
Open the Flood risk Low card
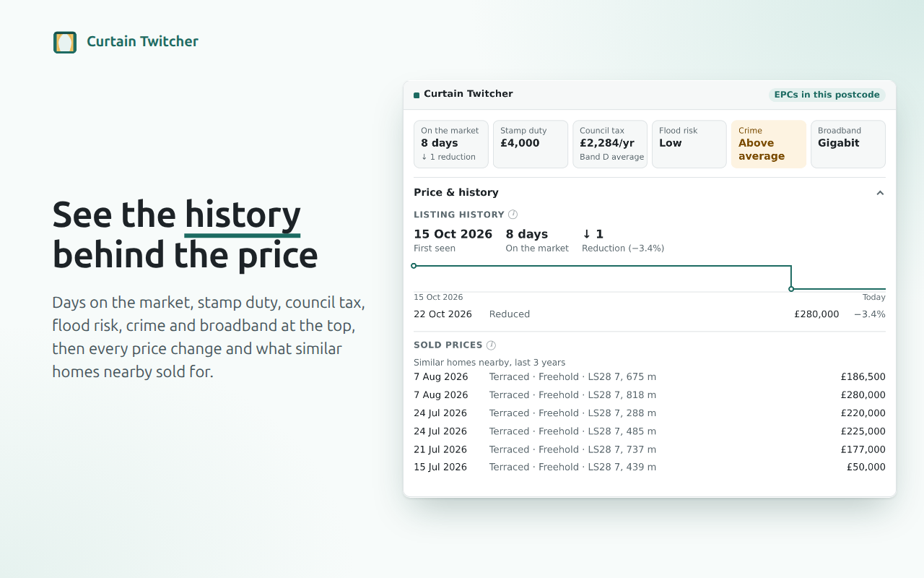(x=689, y=144)
